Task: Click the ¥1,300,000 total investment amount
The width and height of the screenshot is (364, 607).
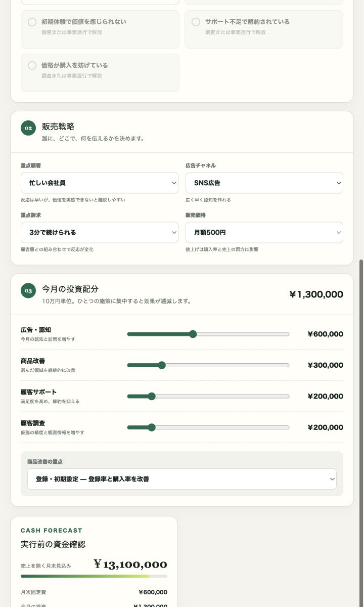Action: [x=316, y=294]
